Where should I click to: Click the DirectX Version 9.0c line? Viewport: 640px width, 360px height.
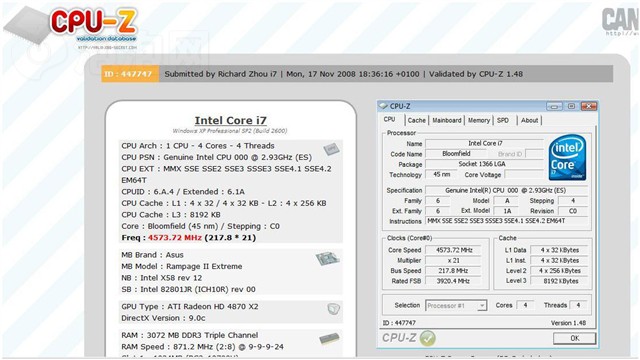pos(163,318)
